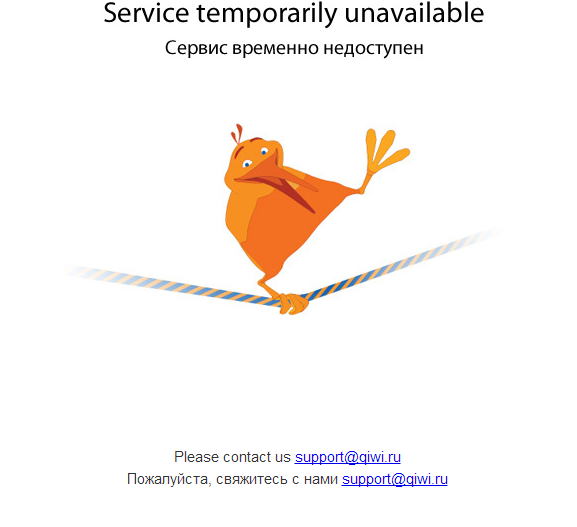Screen dimensions: 577x527
Task: Open the support@qiwi.ru link in the Russian line
Action: click(x=394, y=479)
